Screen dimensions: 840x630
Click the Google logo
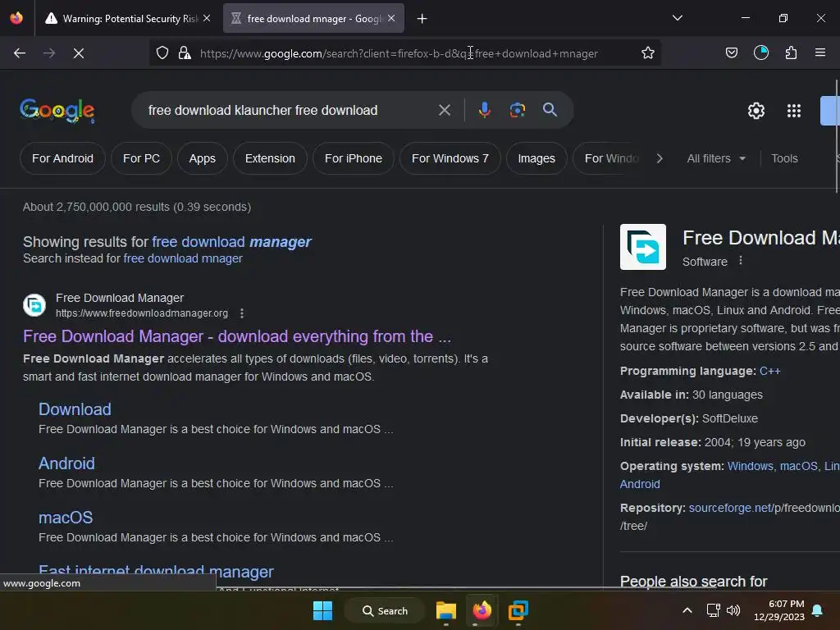pos(57,111)
